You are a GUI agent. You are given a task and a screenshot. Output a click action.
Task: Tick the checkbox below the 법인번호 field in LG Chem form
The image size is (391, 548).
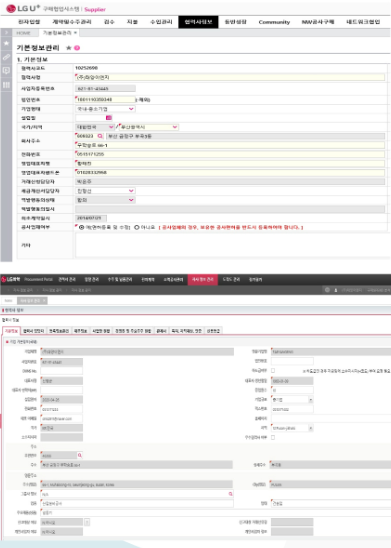[273, 370]
